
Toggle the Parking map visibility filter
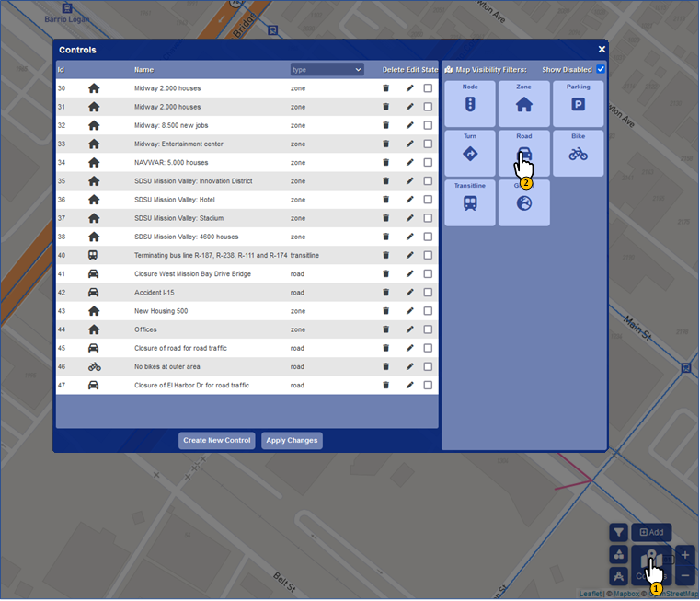(579, 104)
